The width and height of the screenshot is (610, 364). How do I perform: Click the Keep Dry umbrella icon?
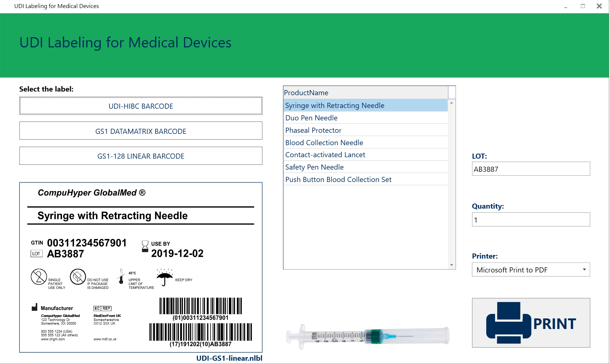pyautogui.click(x=165, y=278)
